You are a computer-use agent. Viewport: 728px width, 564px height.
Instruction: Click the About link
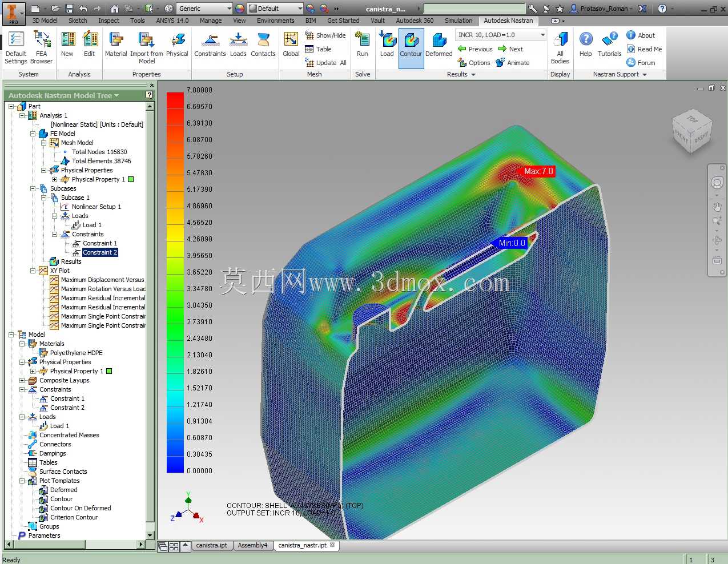click(x=641, y=35)
